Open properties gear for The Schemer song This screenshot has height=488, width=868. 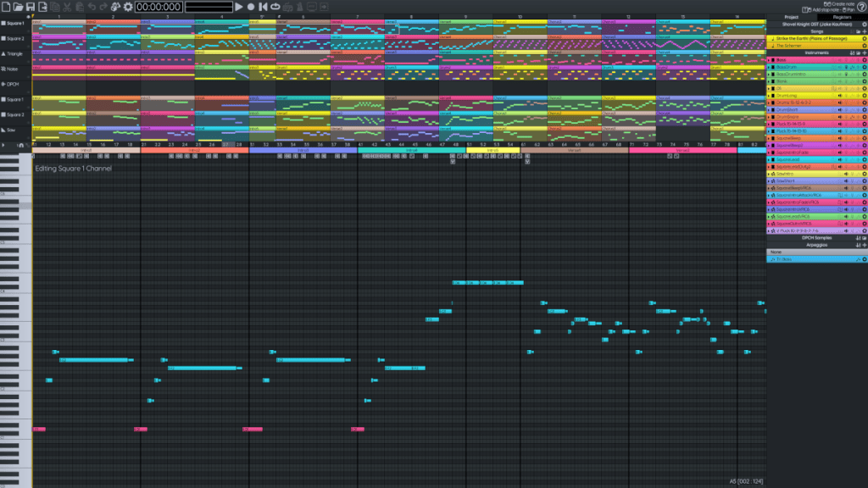(864, 46)
